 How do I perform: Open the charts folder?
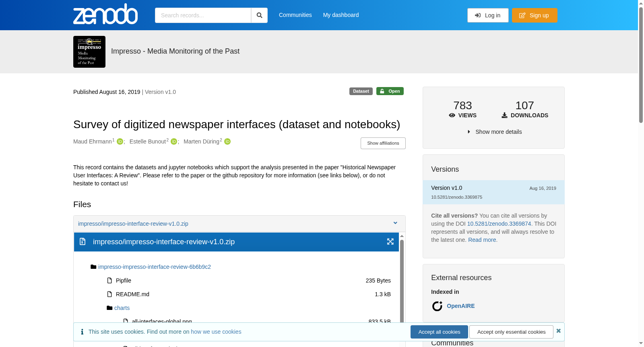122,308
